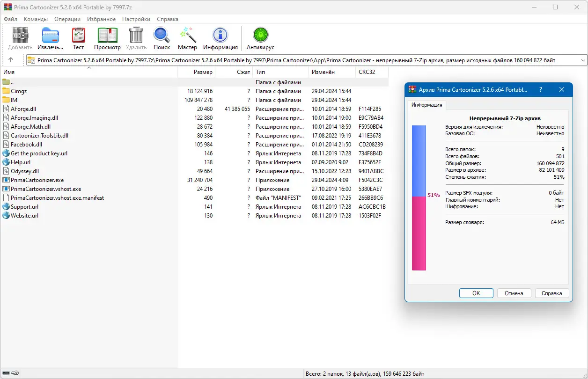Select the AForge.Imaging.dll row

click(x=194, y=118)
